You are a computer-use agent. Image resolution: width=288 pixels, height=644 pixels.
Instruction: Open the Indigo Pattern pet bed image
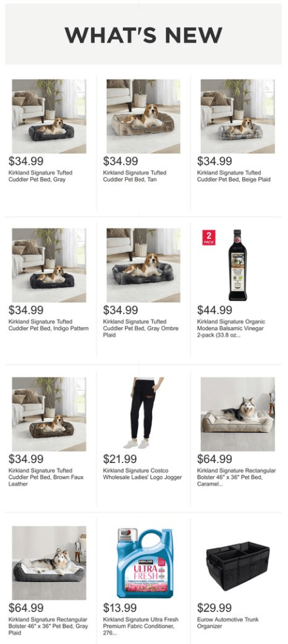[49, 265]
